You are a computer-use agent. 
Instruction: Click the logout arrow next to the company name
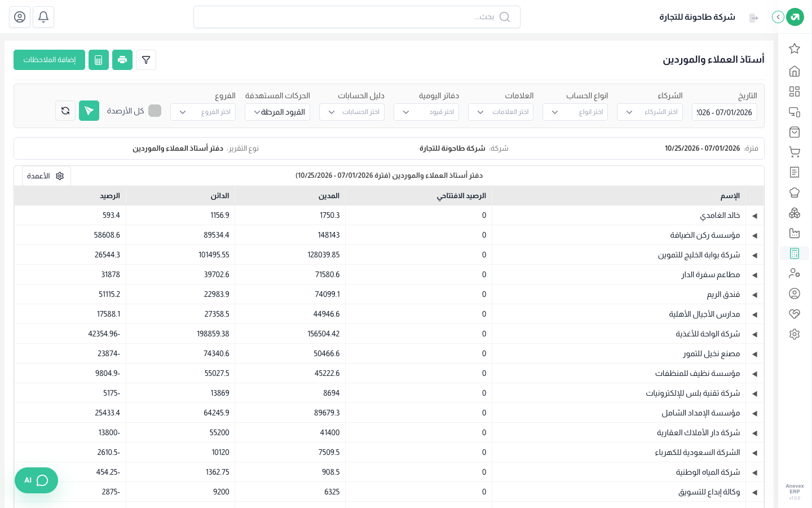point(754,18)
